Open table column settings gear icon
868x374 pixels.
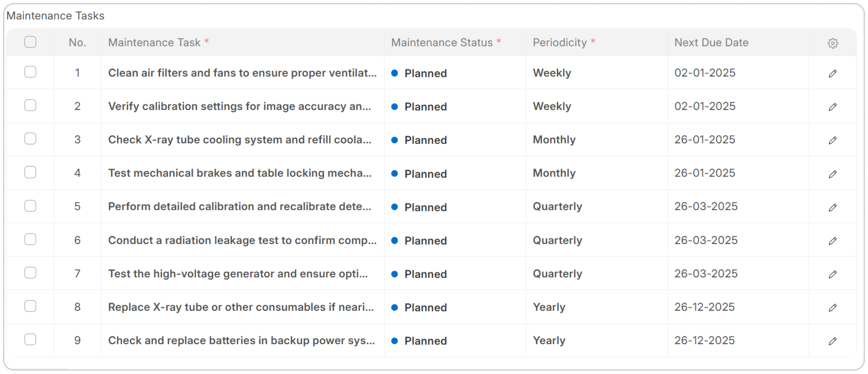point(833,43)
